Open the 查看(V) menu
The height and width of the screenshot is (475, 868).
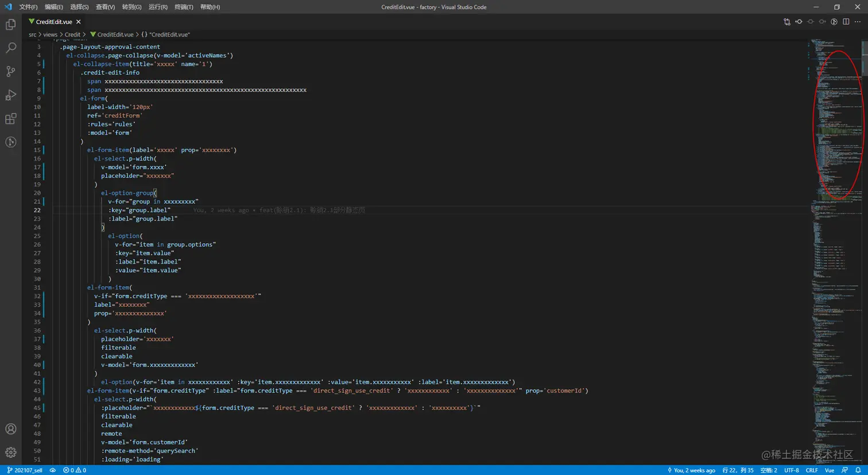[105, 7]
